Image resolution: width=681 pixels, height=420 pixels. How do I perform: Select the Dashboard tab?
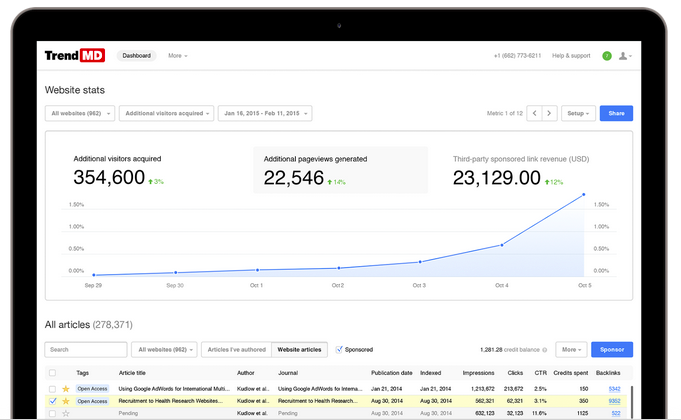pyautogui.click(x=137, y=56)
